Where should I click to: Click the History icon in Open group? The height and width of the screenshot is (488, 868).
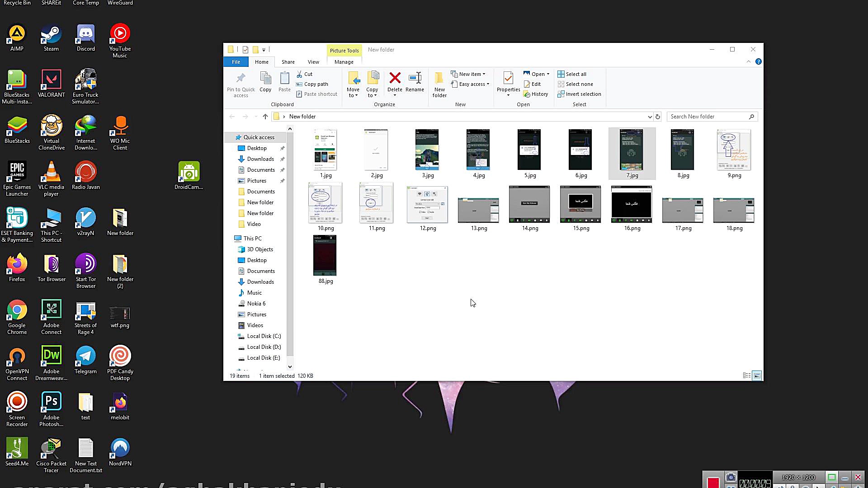(x=527, y=94)
